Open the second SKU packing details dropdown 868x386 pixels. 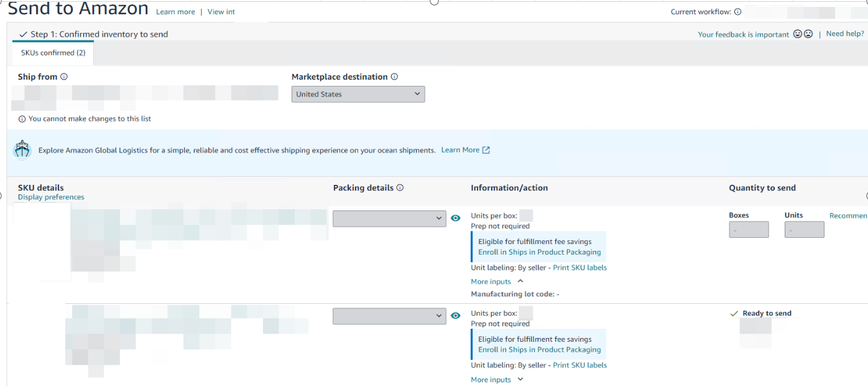(389, 316)
